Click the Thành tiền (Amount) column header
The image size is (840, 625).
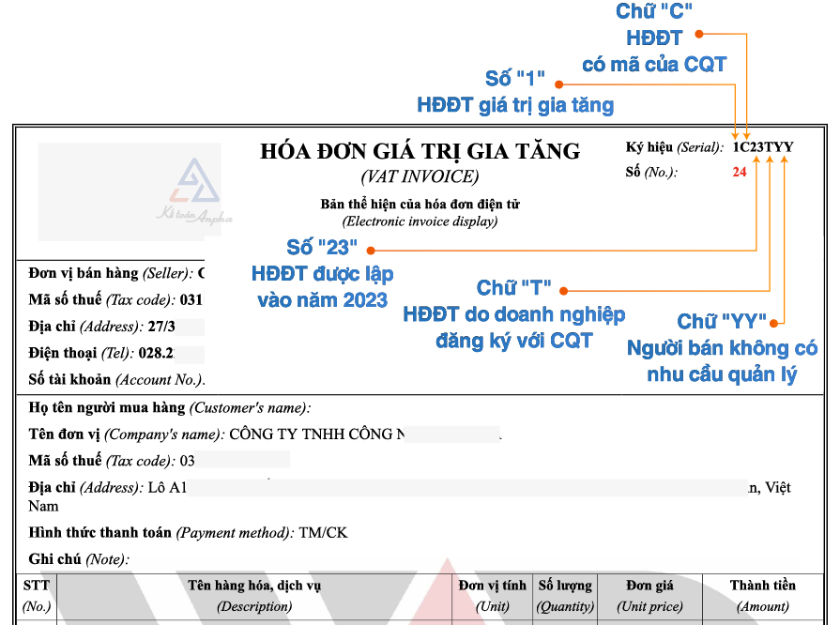click(762, 596)
